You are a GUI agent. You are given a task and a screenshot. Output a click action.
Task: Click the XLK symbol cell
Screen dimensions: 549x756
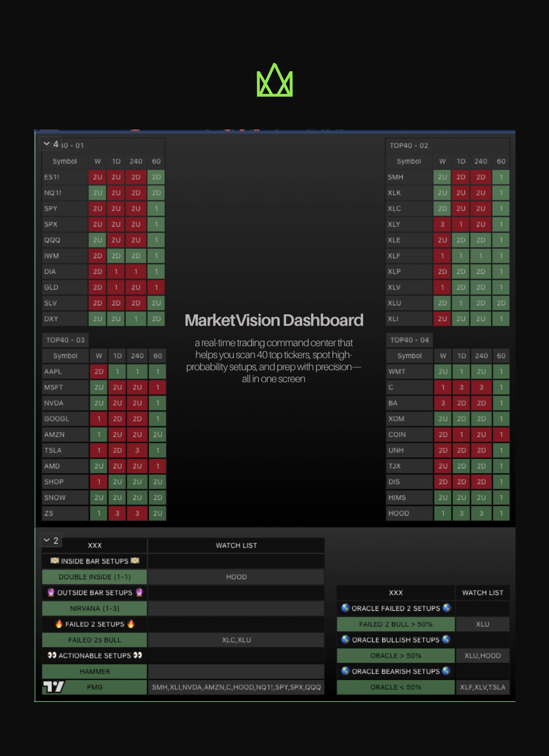coord(409,193)
